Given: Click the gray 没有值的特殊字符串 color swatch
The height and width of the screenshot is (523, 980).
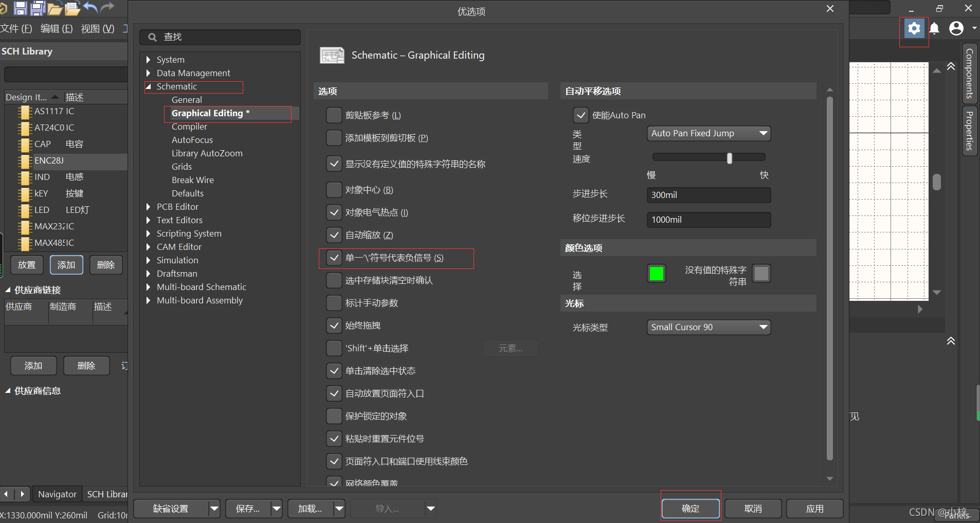Looking at the screenshot, I should coord(761,274).
